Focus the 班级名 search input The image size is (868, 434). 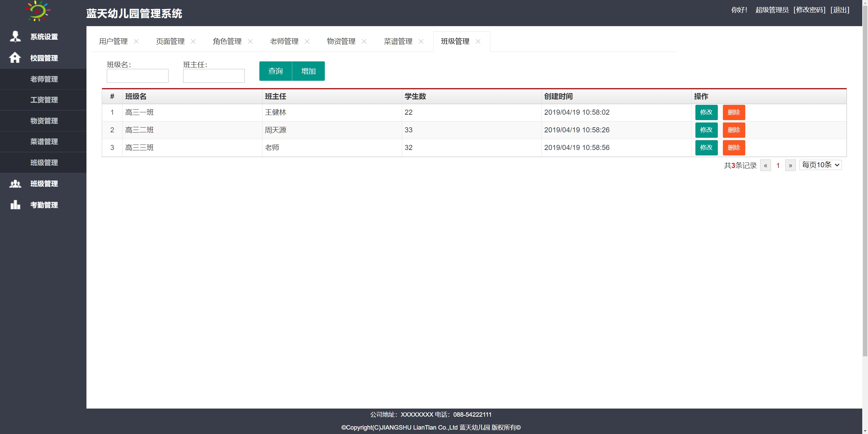[138, 76]
